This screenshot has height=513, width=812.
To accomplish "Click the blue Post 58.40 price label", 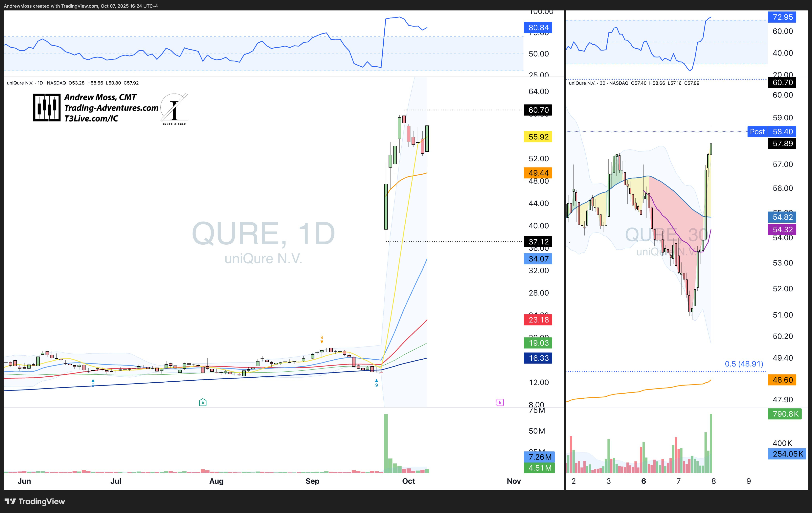I will click(772, 132).
